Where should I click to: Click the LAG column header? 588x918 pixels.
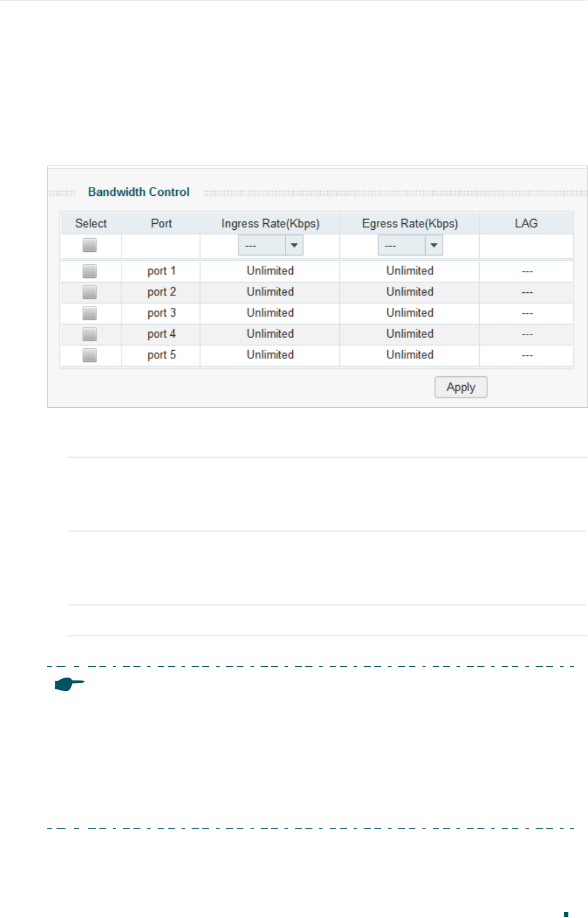coord(526,223)
